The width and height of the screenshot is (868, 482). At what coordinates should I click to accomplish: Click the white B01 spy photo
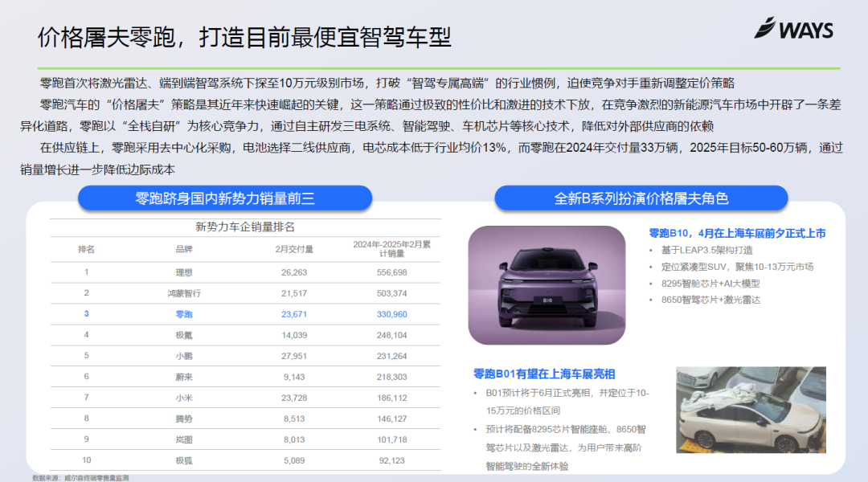751,410
